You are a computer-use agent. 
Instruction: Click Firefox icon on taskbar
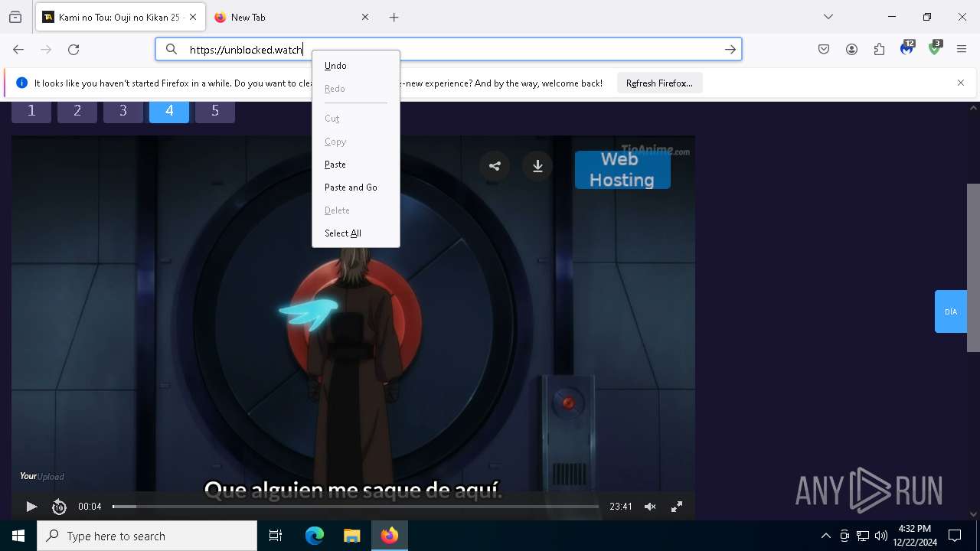click(x=390, y=536)
